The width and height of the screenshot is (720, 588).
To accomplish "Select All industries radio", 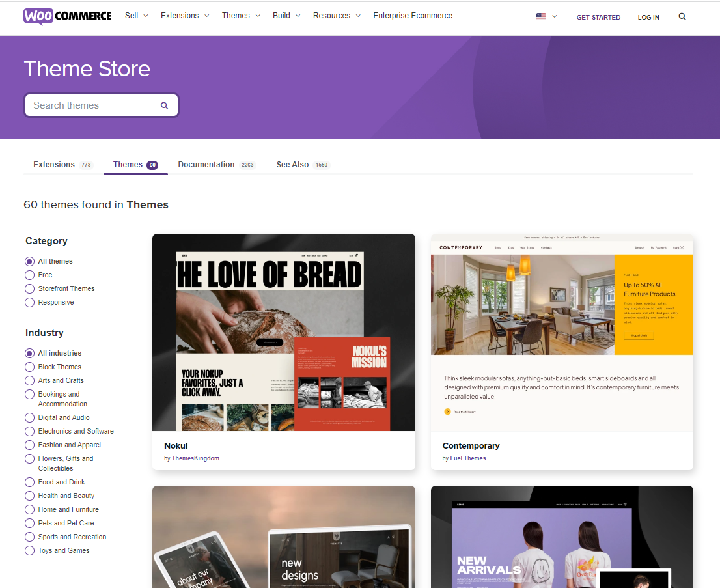I will tap(29, 354).
